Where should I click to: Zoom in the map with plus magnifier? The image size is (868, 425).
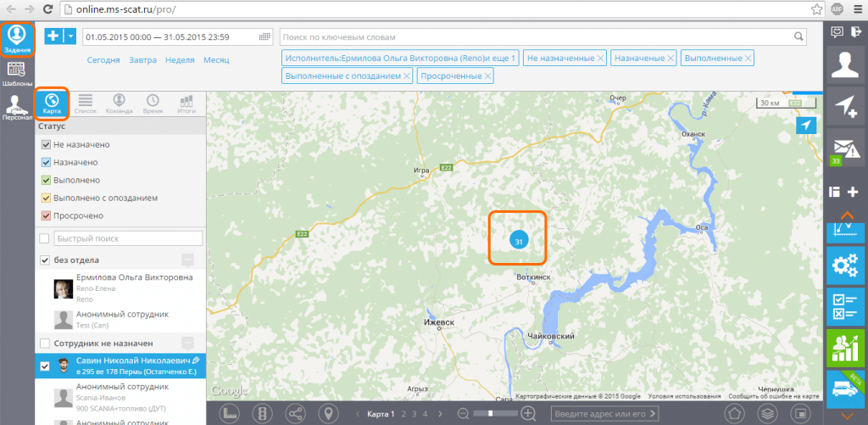click(529, 413)
